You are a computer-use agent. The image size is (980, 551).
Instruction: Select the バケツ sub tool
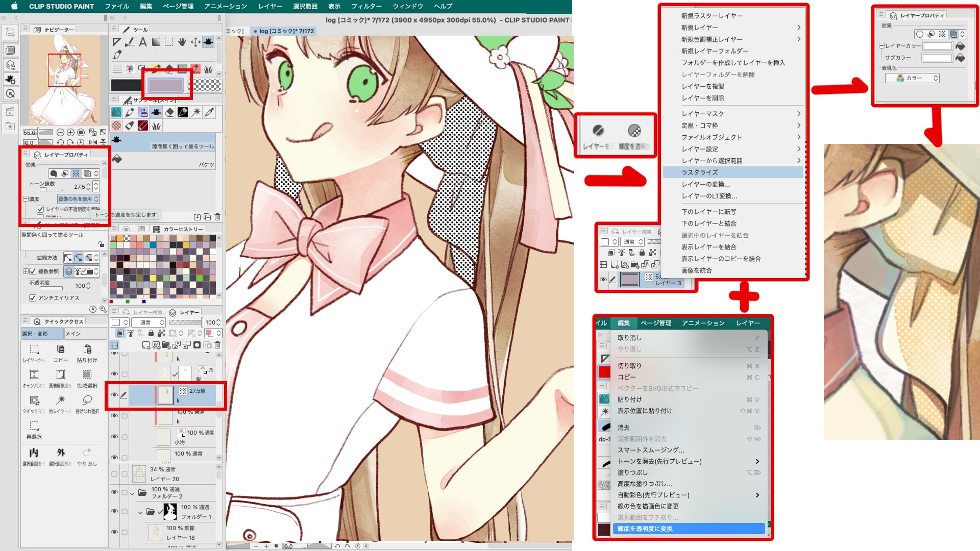tap(163, 161)
